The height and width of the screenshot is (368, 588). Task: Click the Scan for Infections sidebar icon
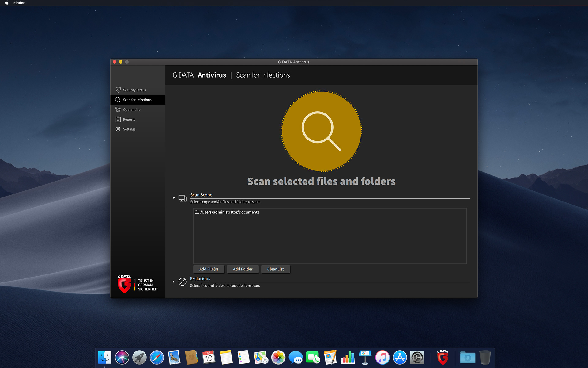[x=118, y=99]
